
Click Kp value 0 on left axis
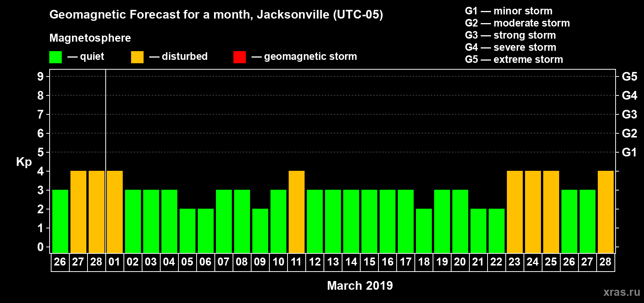click(x=41, y=247)
